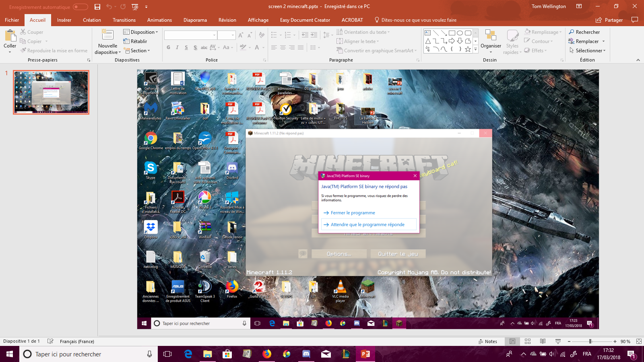Save the presentation with the floppy disk icon
This screenshot has height=362, width=644.
(97, 7)
